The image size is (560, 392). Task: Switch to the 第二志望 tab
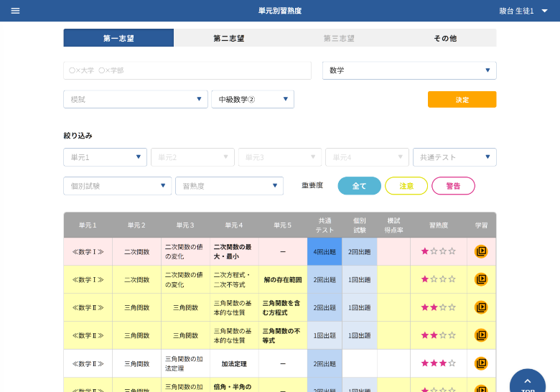click(228, 38)
